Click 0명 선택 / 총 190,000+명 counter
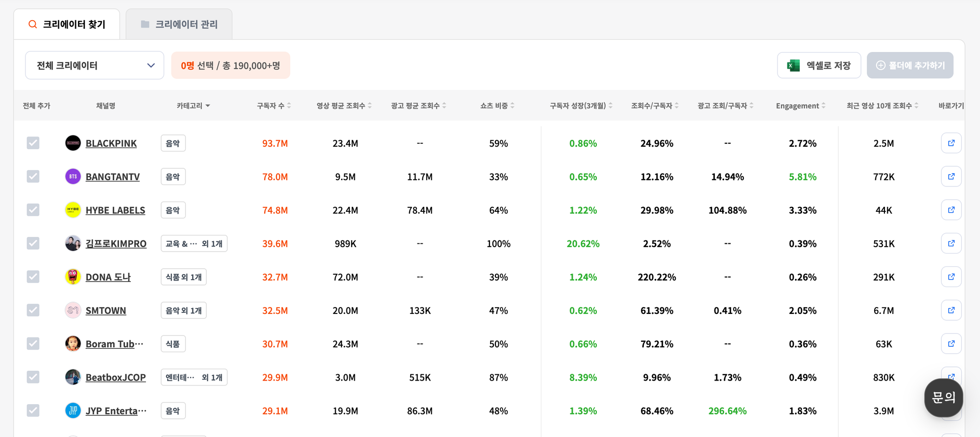Image resolution: width=980 pixels, height=437 pixels. click(x=230, y=65)
